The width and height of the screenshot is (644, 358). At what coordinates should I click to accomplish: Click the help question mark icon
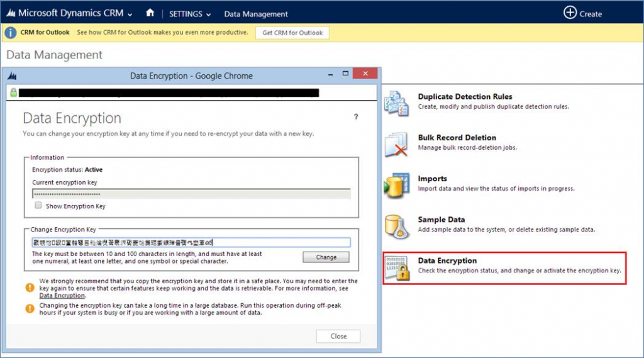(356, 117)
